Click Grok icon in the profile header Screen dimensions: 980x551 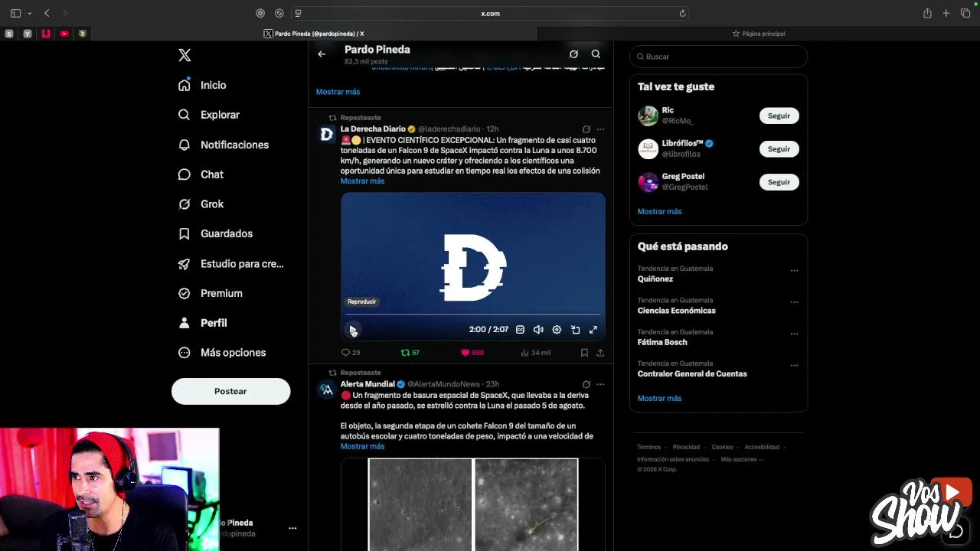pos(573,54)
